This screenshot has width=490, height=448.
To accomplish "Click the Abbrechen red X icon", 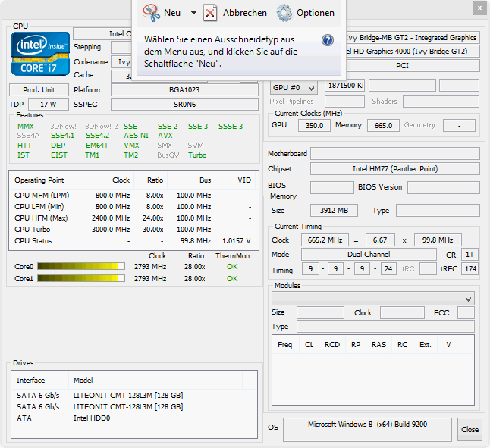I will (x=210, y=13).
